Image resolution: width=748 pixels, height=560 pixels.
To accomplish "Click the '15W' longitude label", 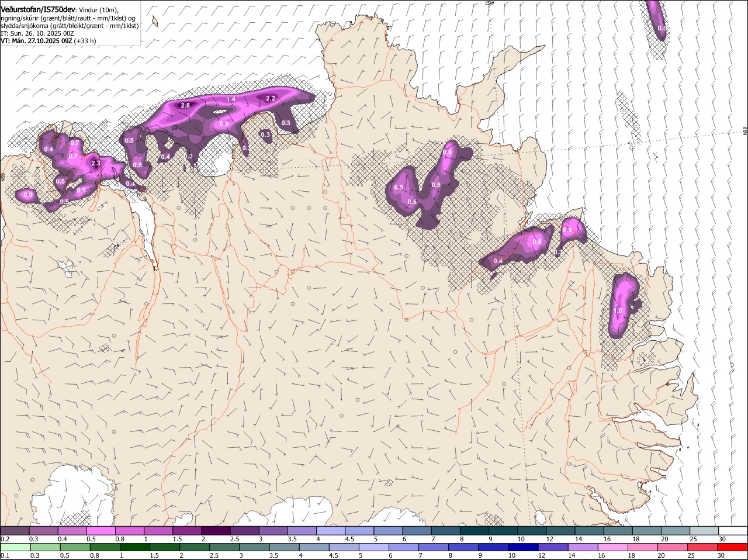I will click(489, 3).
